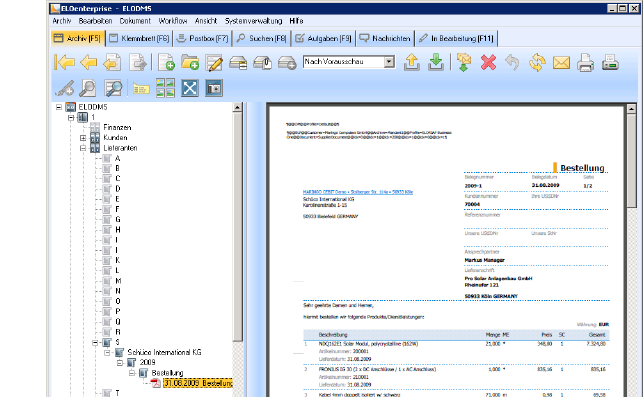Switch to the Aufgaben (F9) tab
The height and width of the screenshot is (397, 643).
(x=324, y=38)
